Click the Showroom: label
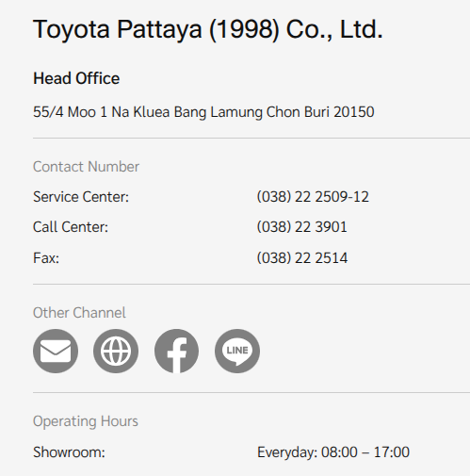The height and width of the screenshot is (476, 470). tap(69, 452)
